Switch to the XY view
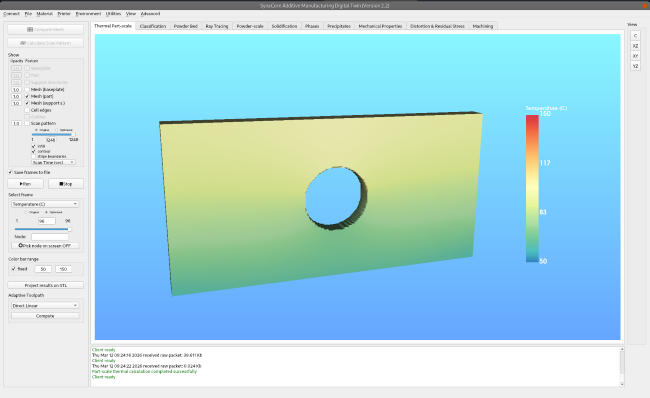Screen dimensions: 650x398 (x=635, y=56)
